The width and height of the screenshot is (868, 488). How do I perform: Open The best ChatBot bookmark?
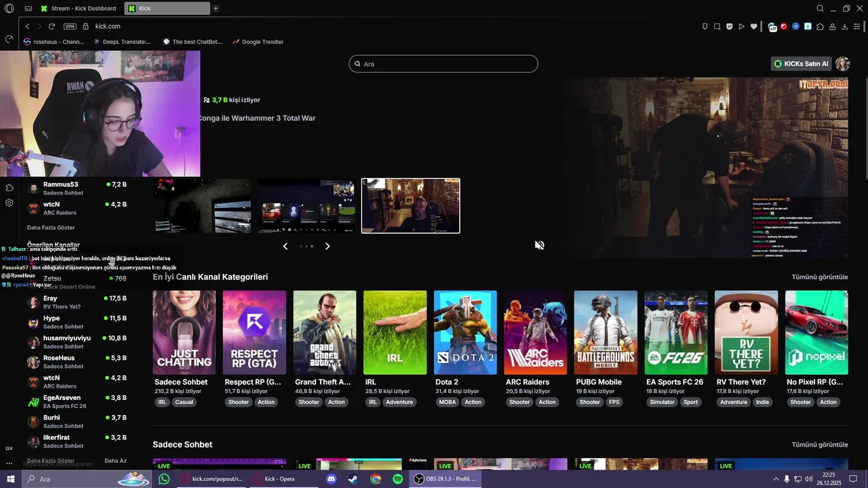tap(192, 41)
